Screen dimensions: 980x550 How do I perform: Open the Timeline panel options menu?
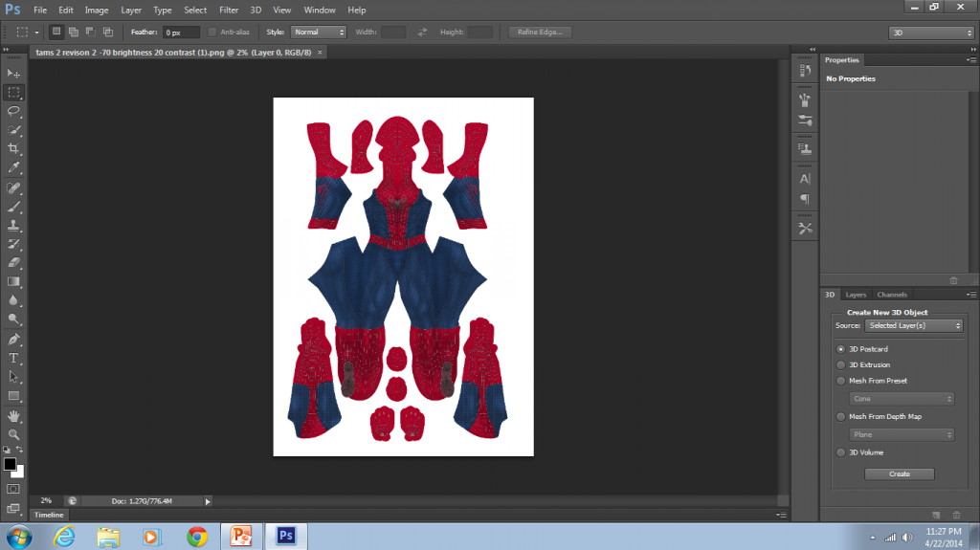click(781, 515)
